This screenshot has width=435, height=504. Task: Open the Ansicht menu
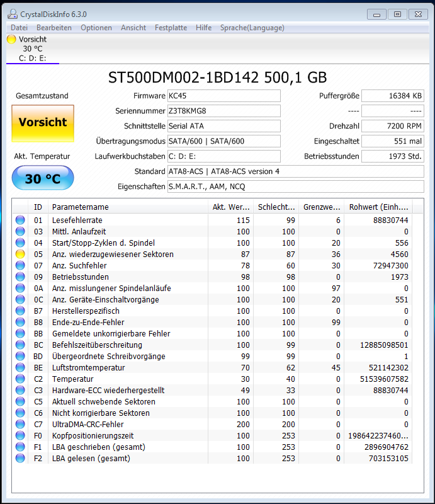click(133, 28)
